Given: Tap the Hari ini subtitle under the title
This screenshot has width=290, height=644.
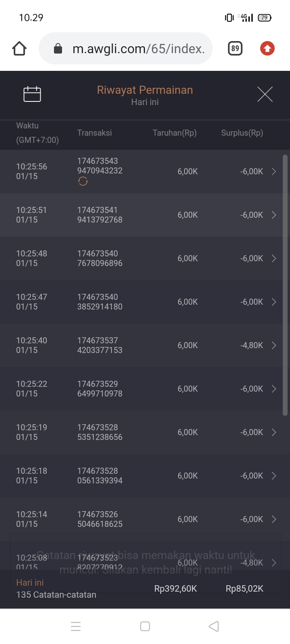Looking at the screenshot, I should 145,102.
